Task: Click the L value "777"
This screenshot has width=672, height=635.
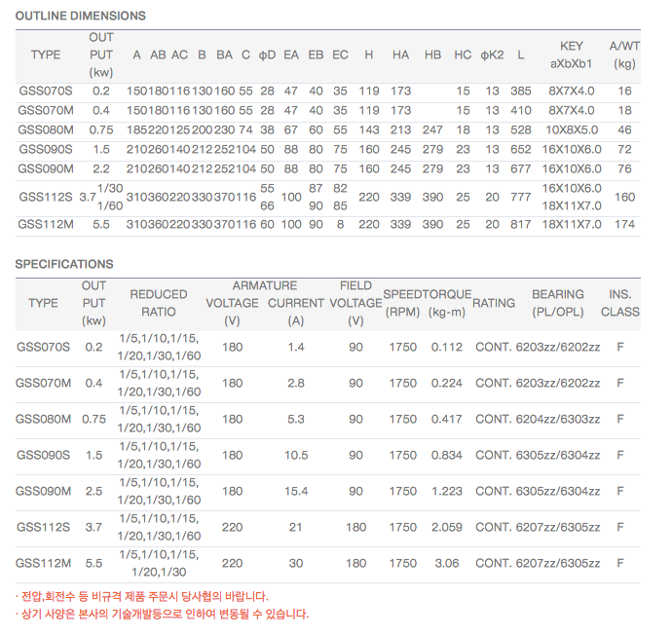Action: point(521,197)
